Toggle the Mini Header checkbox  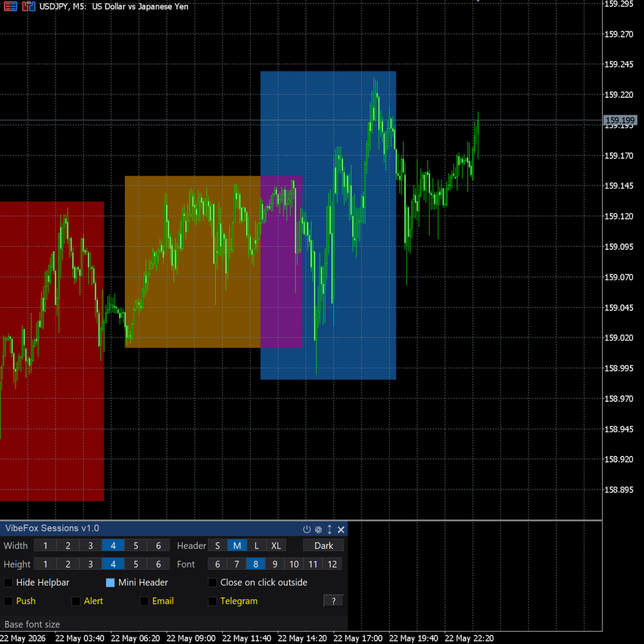pyautogui.click(x=110, y=582)
